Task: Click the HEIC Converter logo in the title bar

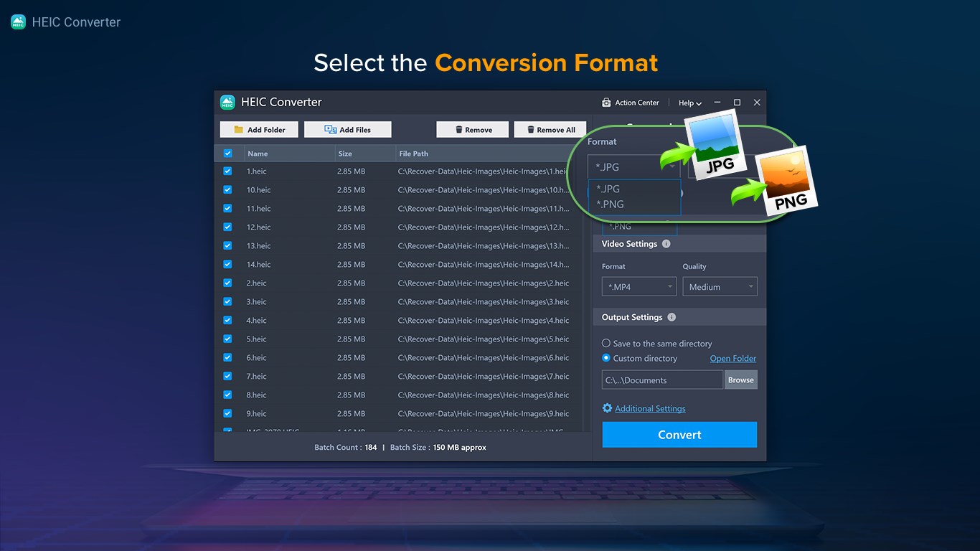Action: point(227,102)
